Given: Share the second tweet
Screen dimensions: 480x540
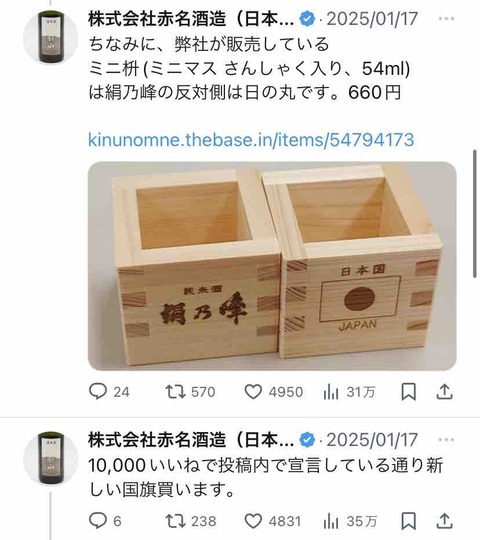Looking at the screenshot, I should (x=444, y=521).
